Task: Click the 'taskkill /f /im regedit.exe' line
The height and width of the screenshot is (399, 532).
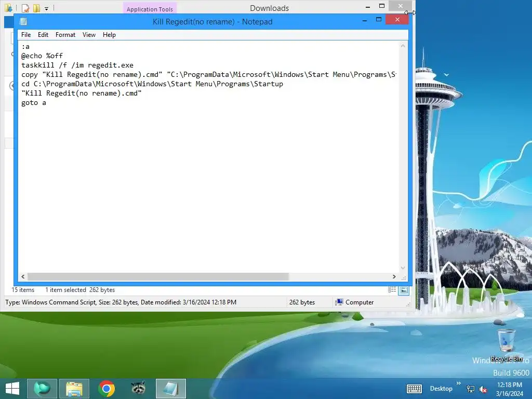Action: pos(77,65)
